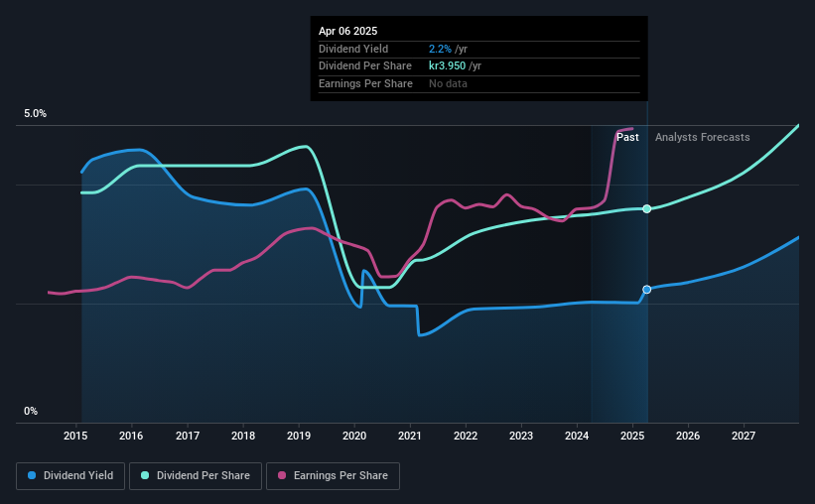Click the Apr 06 2025 tooltip date header
The image size is (815, 504).
347,31
